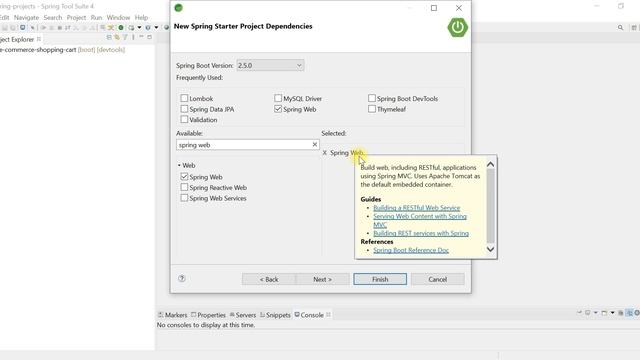Uncheck Spring Web in Frequently Used
Viewport: 640px width, 360px height.
pos(278,109)
